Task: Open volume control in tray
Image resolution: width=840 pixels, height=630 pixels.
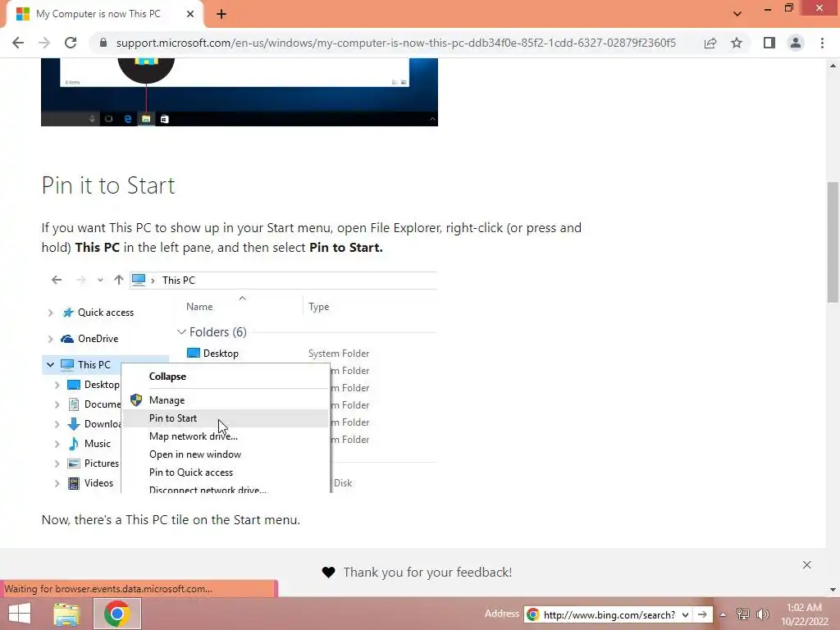Action: coord(763,614)
